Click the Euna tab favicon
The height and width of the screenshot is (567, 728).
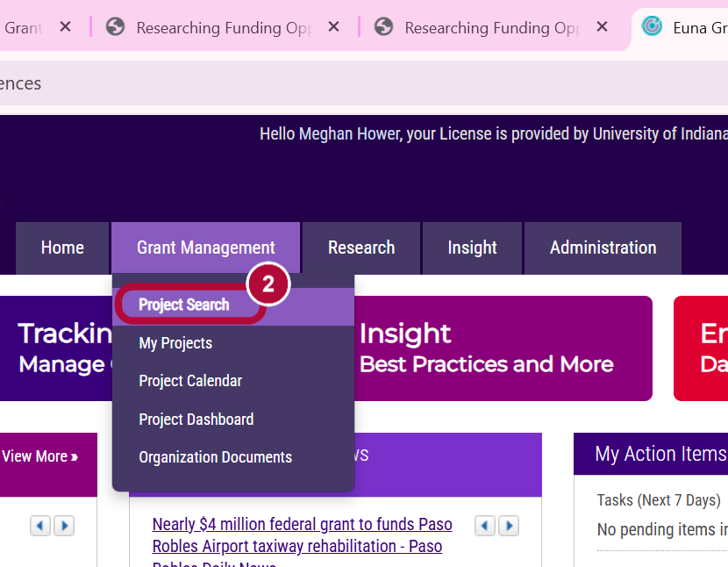(652, 26)
